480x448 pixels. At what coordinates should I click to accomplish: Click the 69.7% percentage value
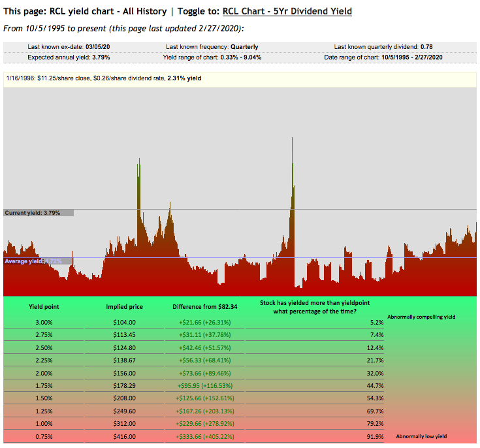(376, 411)
